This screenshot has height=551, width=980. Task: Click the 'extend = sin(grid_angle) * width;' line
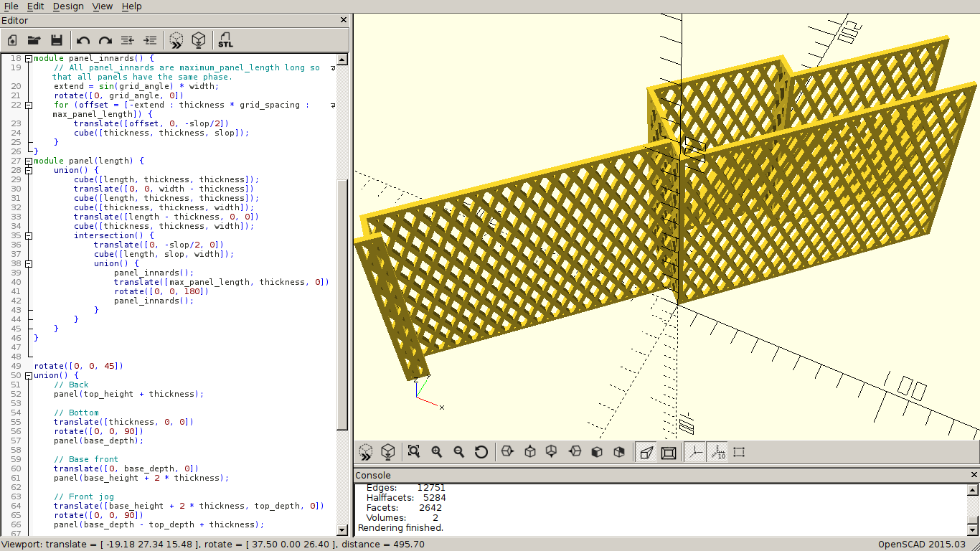click(x=136, y=86)
